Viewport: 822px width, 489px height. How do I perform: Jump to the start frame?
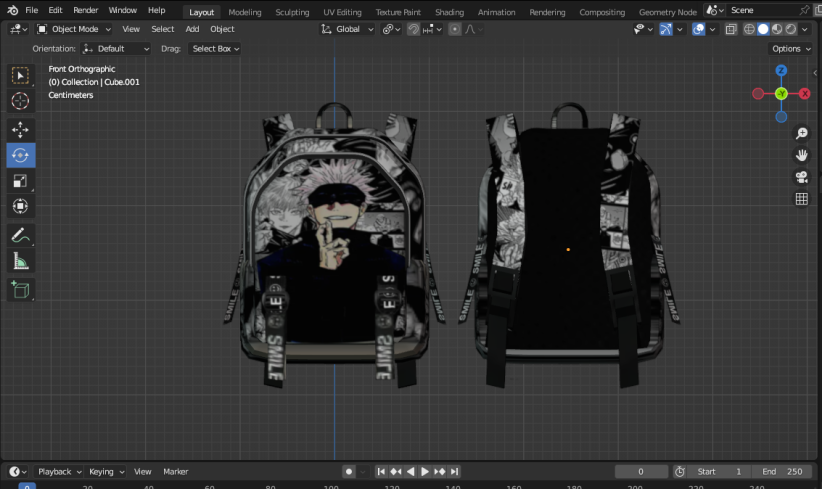click(381, 472)
